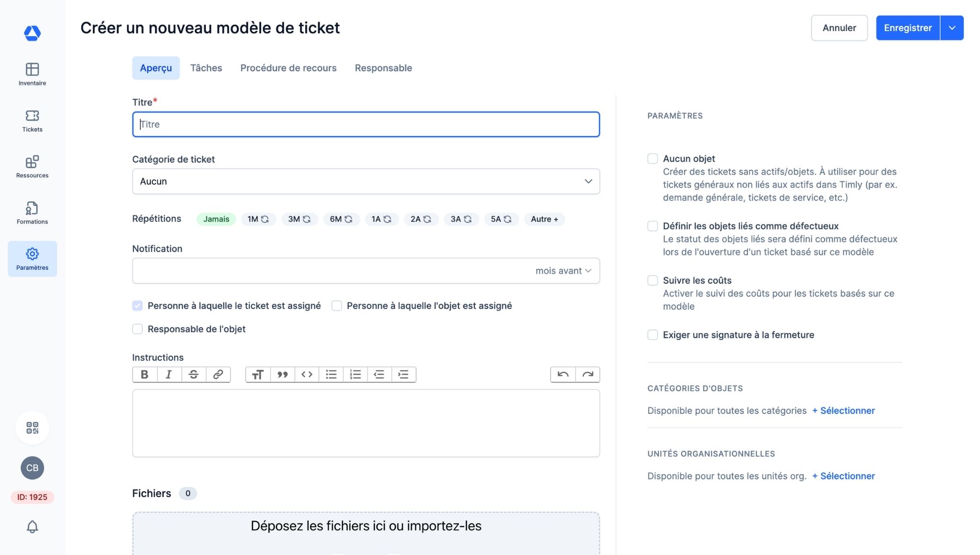Insert a blockquote in Instructions
980x555 pixels.
282,375
